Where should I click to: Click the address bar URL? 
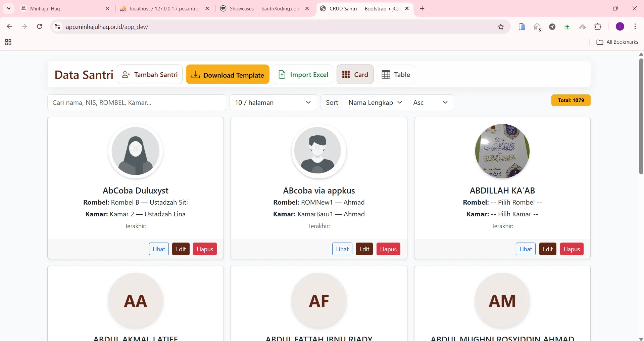click(107, 27)
